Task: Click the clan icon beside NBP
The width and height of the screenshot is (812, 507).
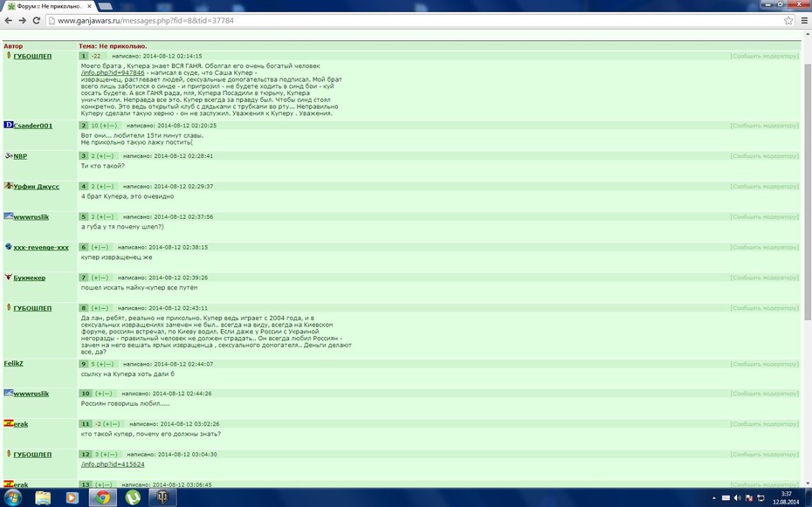Action: click(x=8, y=155)
